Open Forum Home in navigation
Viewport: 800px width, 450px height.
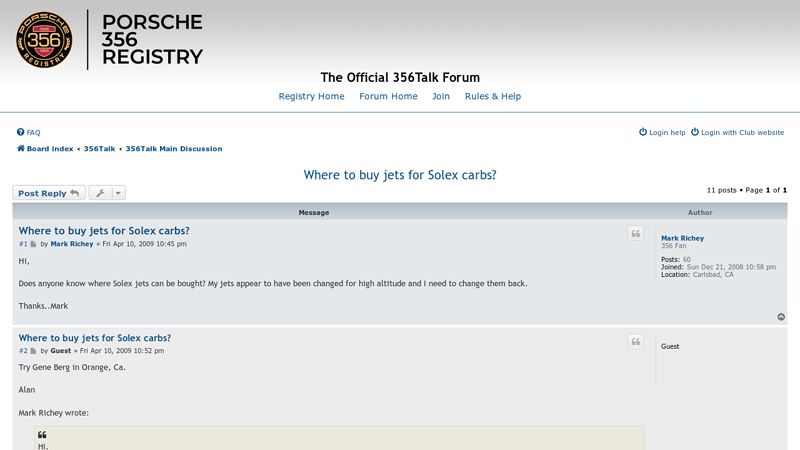pyautogui.click(x=388, y=97)
